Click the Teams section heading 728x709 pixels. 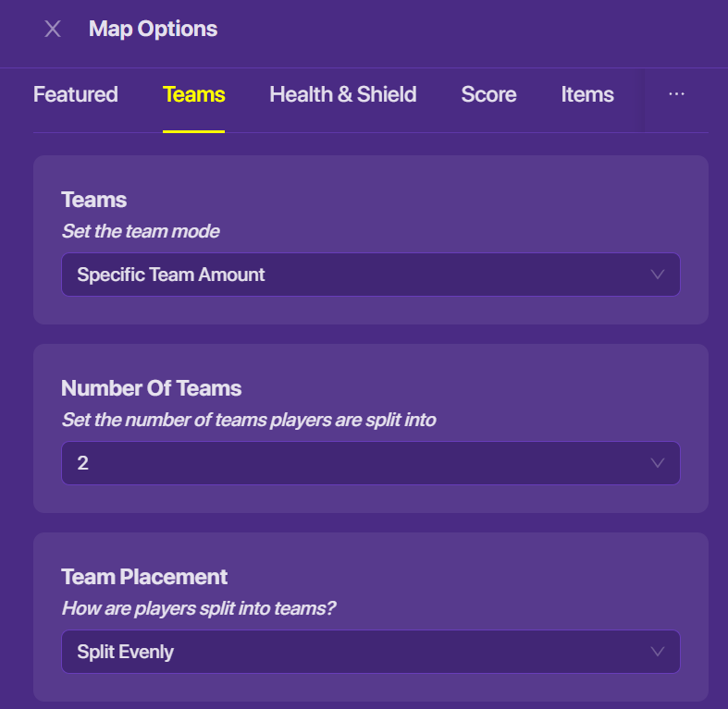pos(94,199)
